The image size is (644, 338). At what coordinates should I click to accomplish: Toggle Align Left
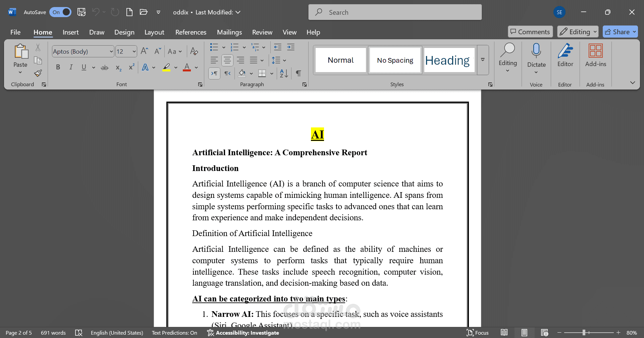(214, 60)
